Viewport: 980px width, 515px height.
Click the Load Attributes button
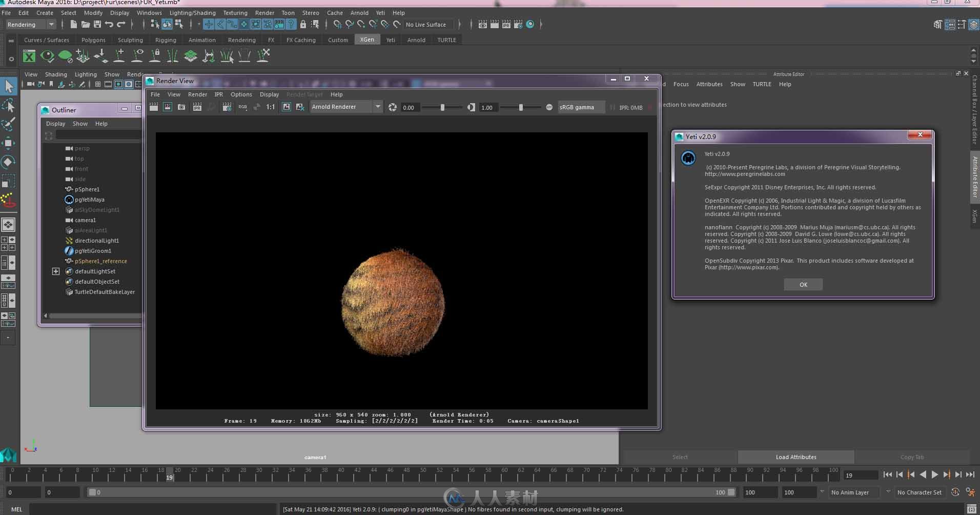point(796,457)
